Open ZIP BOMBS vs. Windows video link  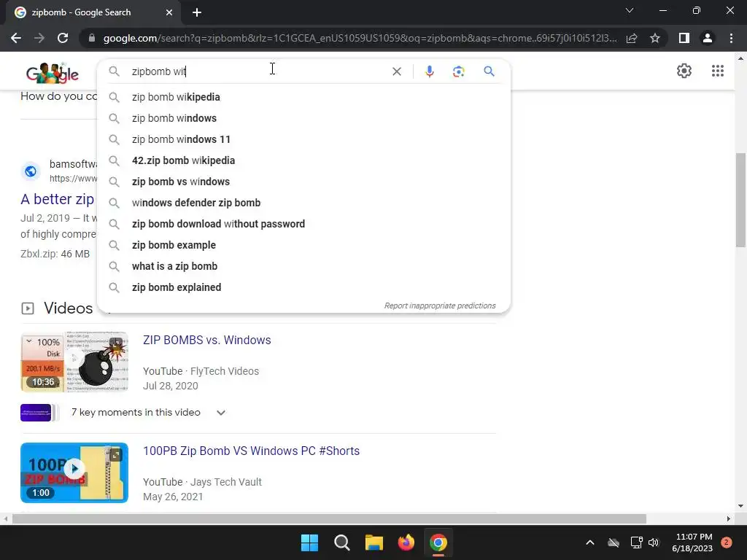[206, 340]
